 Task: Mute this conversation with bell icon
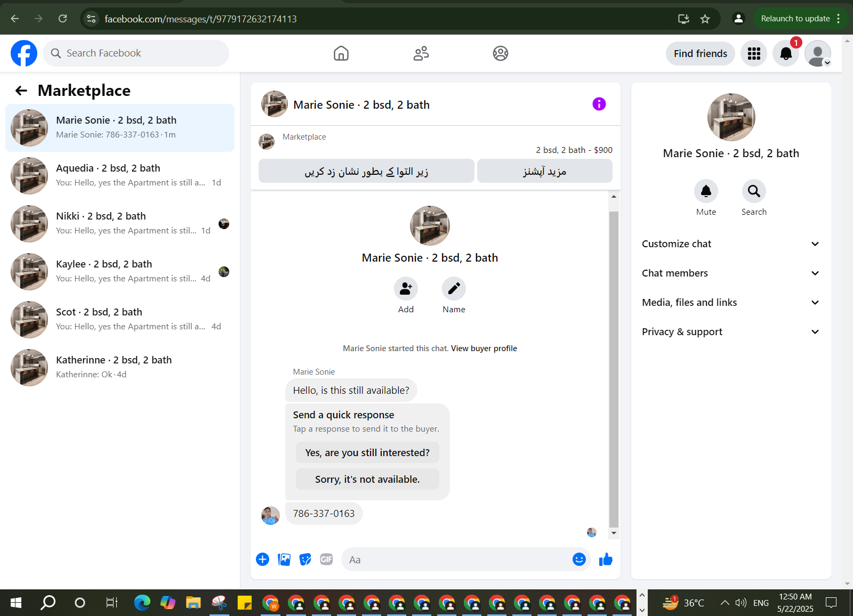click(706, 191)
